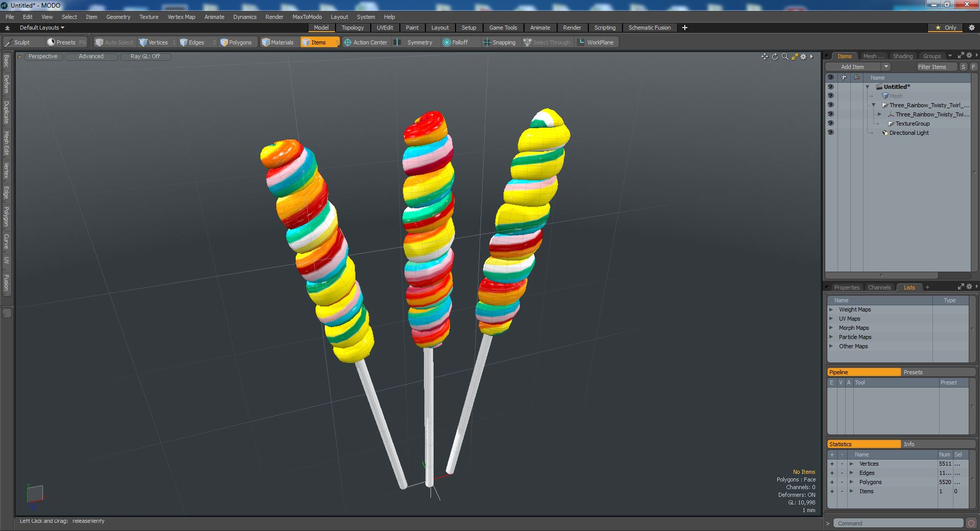Maximize the viewport with expand icon
This screenshot has width=980, height=531.
pyautogui.click(x=795, y=57)
